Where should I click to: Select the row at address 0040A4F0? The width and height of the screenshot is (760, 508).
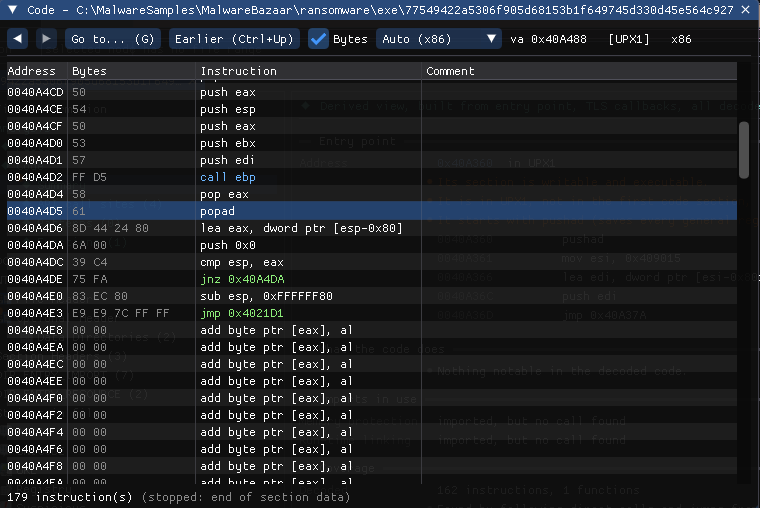(372, 398)
